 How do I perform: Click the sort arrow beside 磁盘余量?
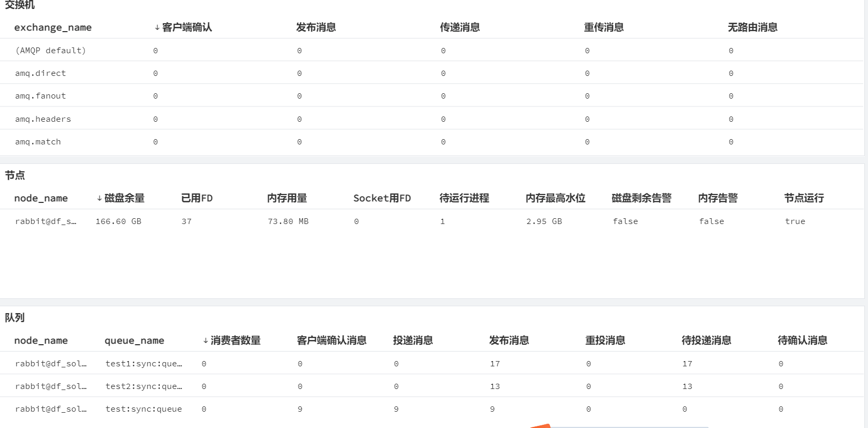99,198
